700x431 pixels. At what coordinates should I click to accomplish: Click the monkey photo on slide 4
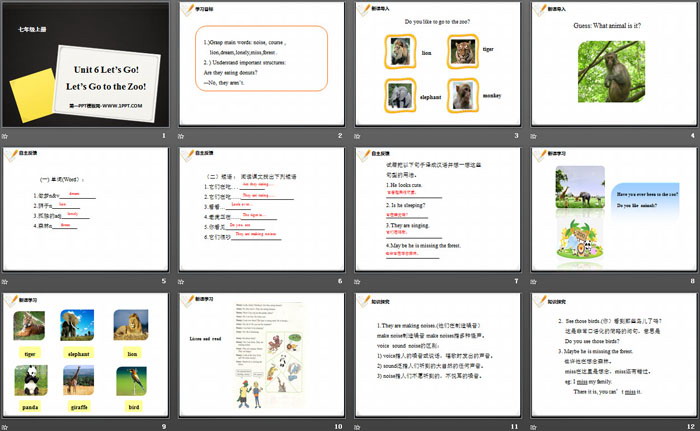click(611, 71)
